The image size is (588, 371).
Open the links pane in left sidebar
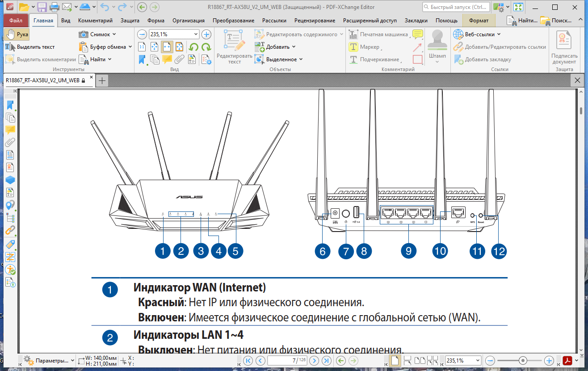10,231
